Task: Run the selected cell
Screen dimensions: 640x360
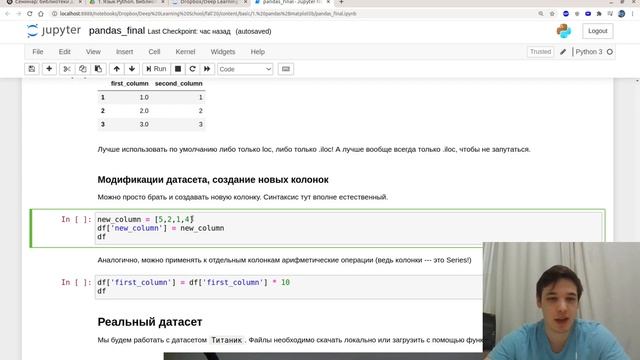Action: 156,69
